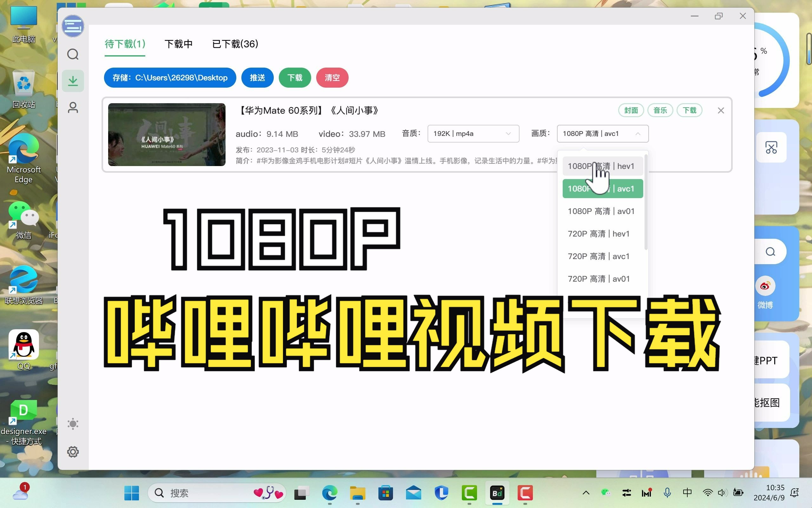Toggle the light/dark theme sun icon
812x508 pixels.
(x=73, y=424)
